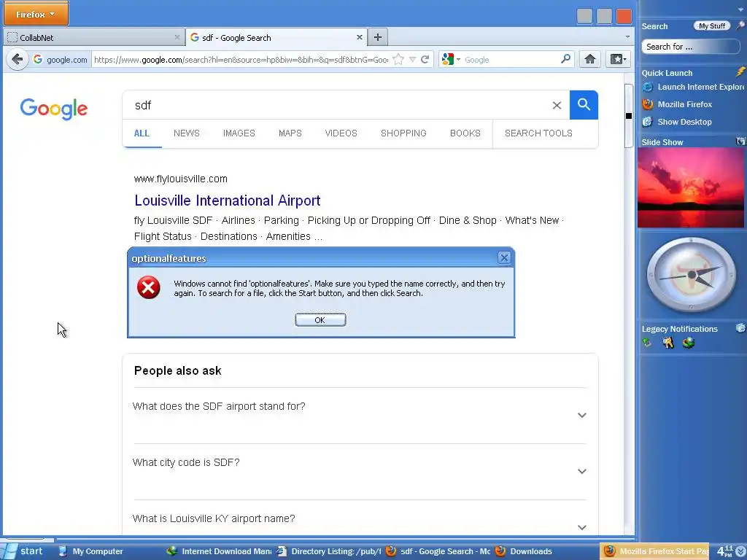Click the sidebar 'Search for ...' field
This screenshot has height=560, width=747.
pos(690,46)
